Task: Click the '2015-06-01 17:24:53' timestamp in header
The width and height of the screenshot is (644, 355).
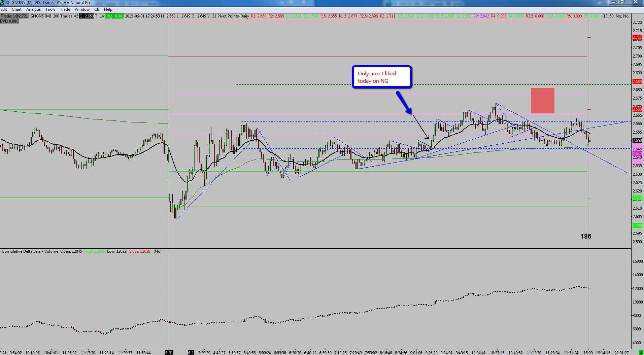Action: pyautogui.click(x=142, y=16)
